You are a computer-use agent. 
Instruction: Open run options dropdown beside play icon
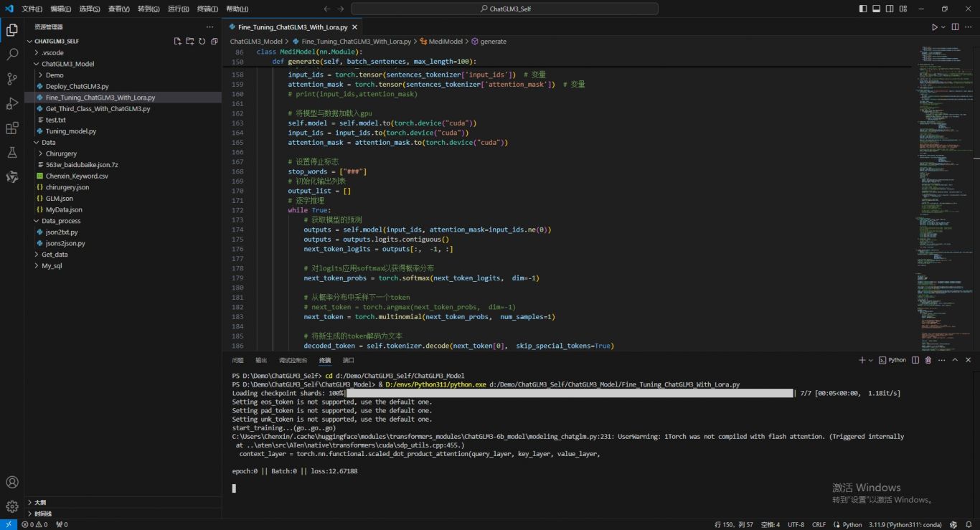click(943, 27)
